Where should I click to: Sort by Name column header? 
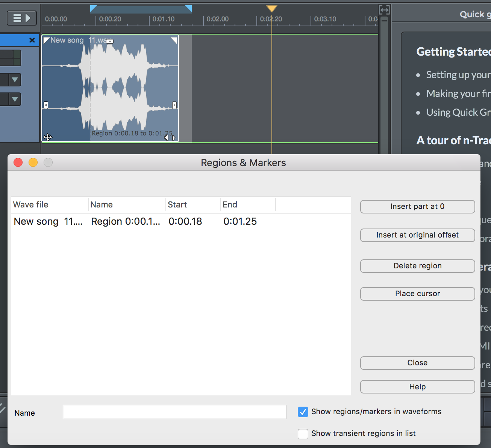127,204
